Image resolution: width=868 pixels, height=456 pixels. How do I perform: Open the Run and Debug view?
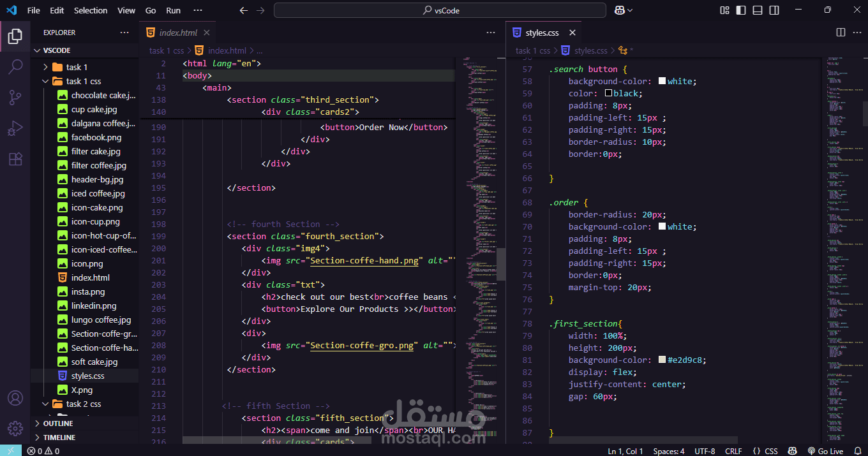point(15,129)
